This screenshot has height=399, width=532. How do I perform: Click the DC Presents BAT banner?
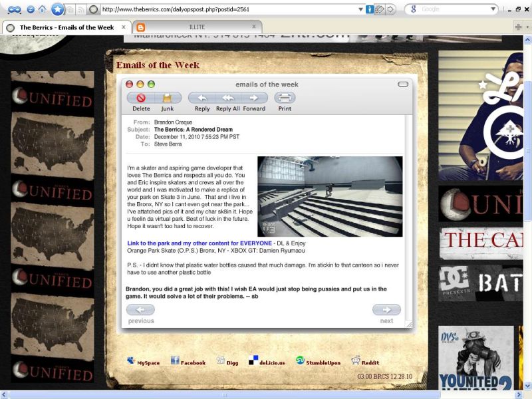(x=480, y=283)
